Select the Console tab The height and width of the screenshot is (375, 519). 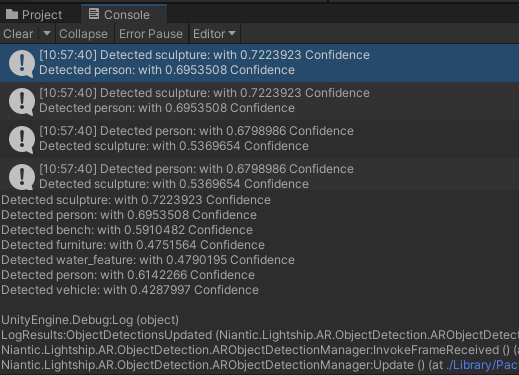coord(124,14)
